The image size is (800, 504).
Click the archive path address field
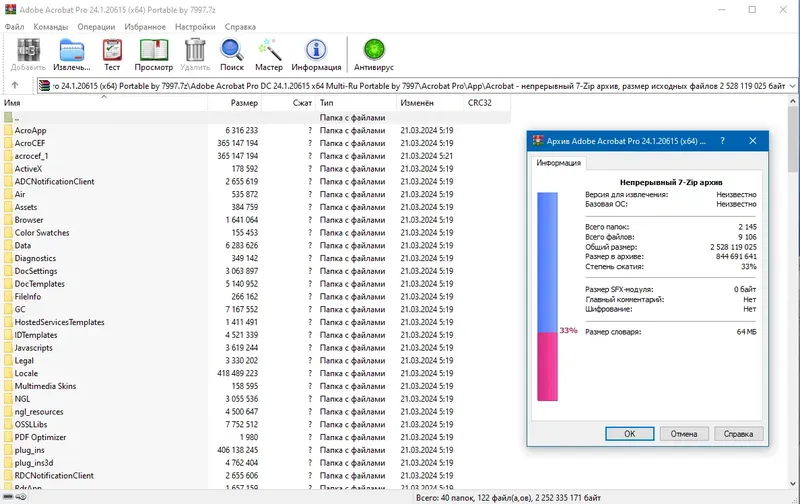416,86
